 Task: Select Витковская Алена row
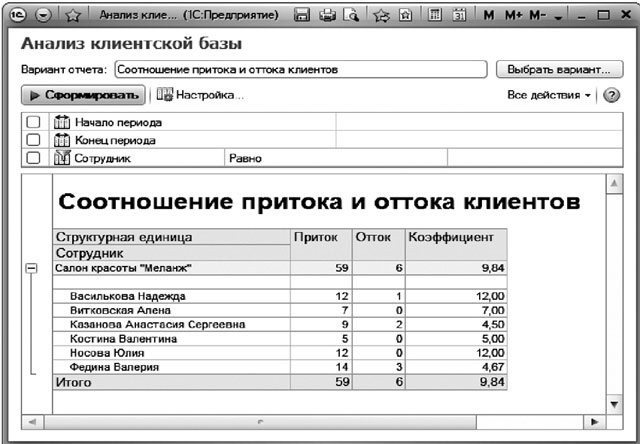[280, 310]
